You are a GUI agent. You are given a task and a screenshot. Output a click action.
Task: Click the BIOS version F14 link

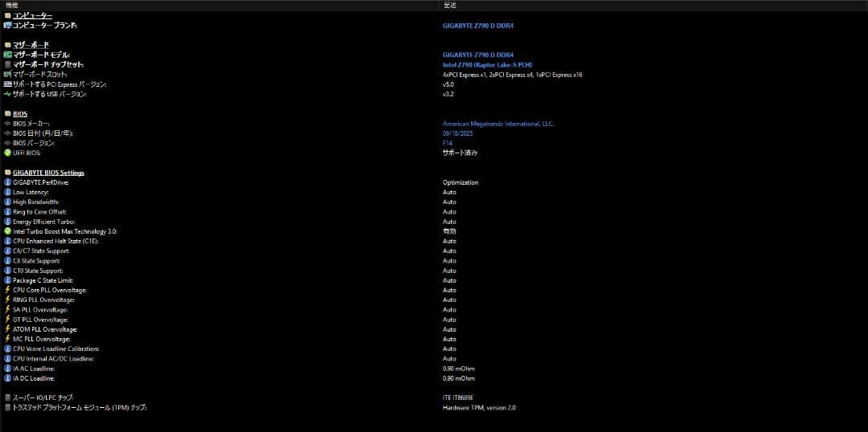[448, 143]
